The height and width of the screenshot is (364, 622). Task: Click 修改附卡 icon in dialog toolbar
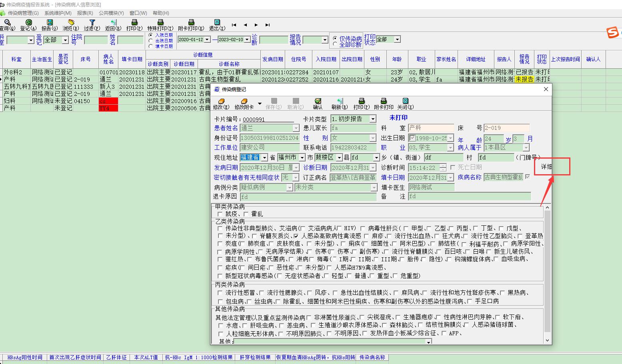click(x=244, y=101)
